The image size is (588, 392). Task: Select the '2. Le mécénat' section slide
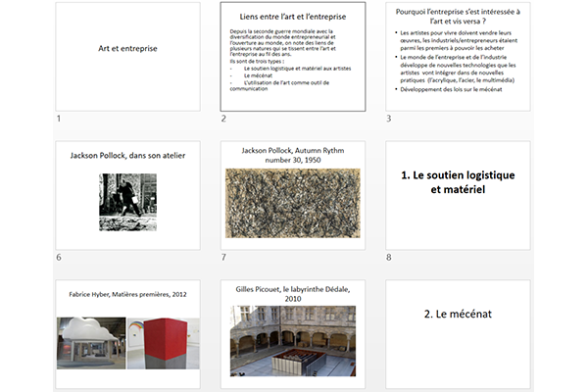pyautogui.click(x=458, y=334)
